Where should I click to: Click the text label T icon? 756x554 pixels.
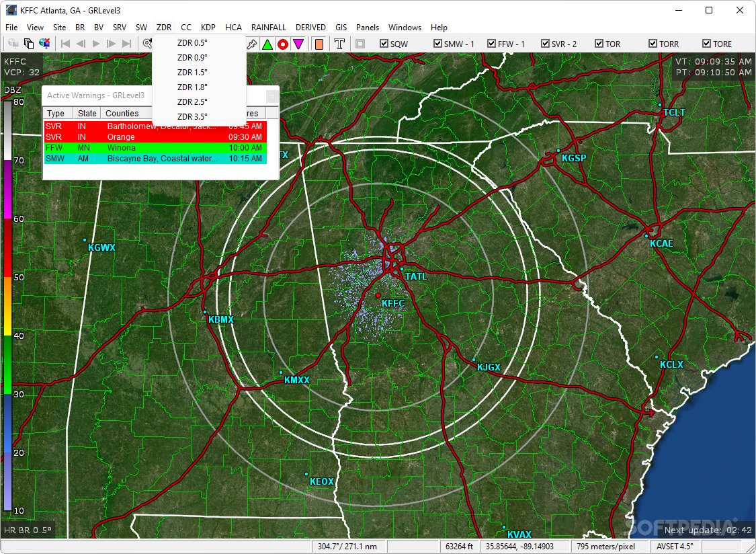339,44
